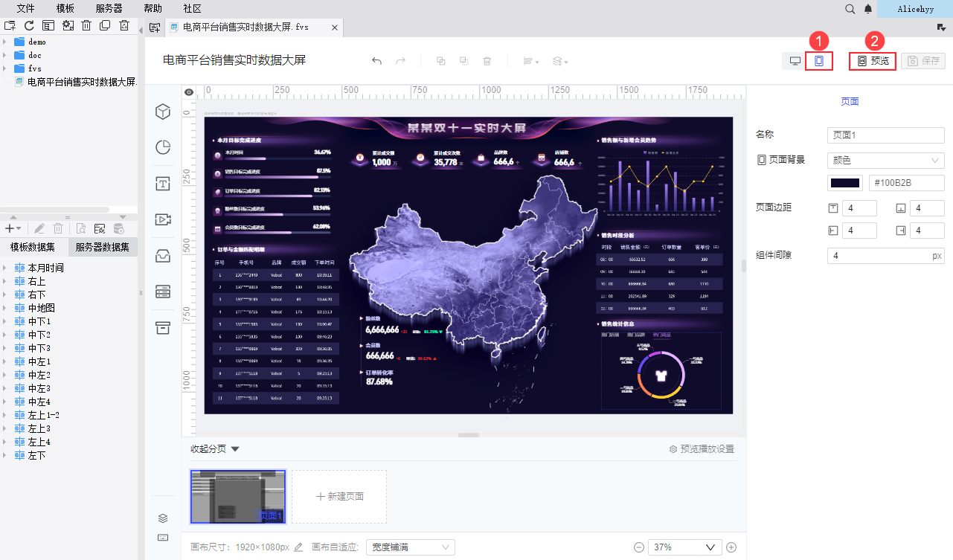Click the group components icon in top toolbar
The image size is (953, 560).
[x=440, y=61]
